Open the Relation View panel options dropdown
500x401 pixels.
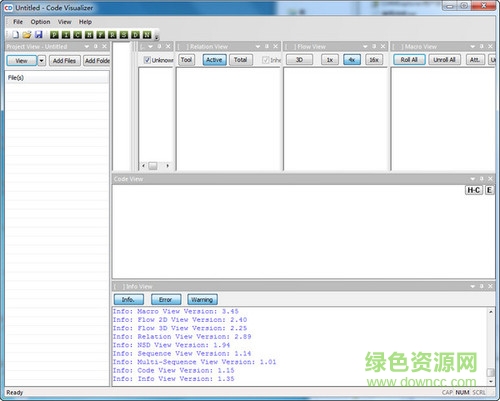258,46
